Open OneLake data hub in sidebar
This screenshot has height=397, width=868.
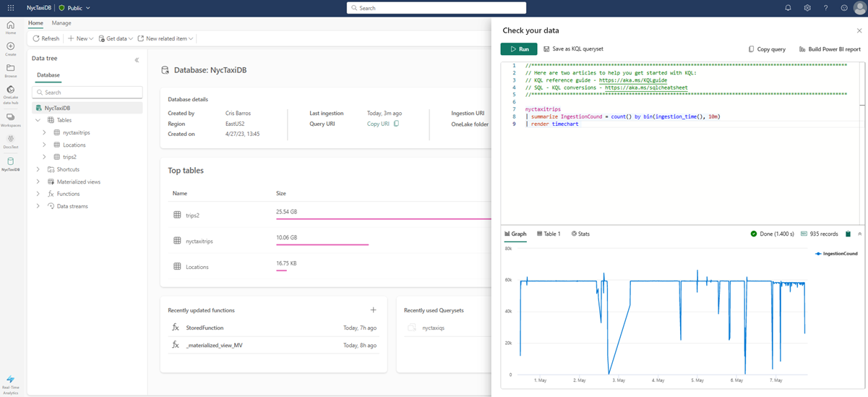click(x=10, y=93)
